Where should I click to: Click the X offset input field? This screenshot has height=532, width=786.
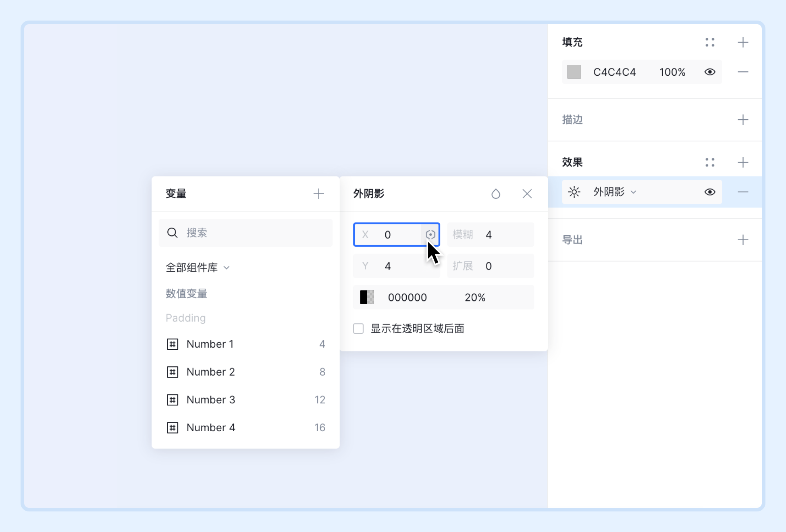[396, 235]
